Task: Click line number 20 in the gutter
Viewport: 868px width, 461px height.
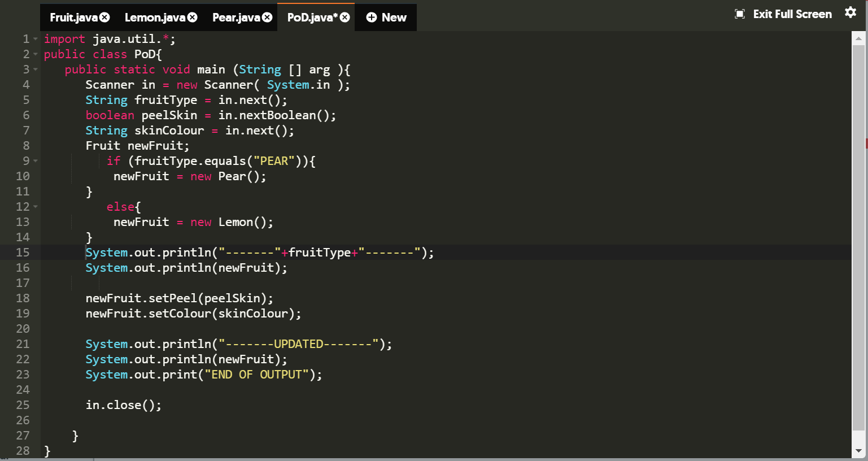Action: point(23,329)
